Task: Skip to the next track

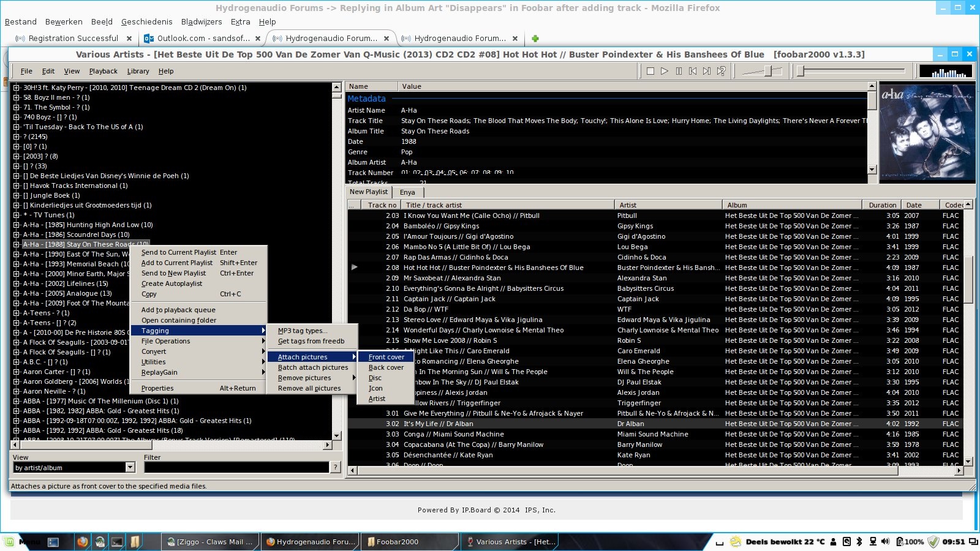Action: click(x=707, y=71)
